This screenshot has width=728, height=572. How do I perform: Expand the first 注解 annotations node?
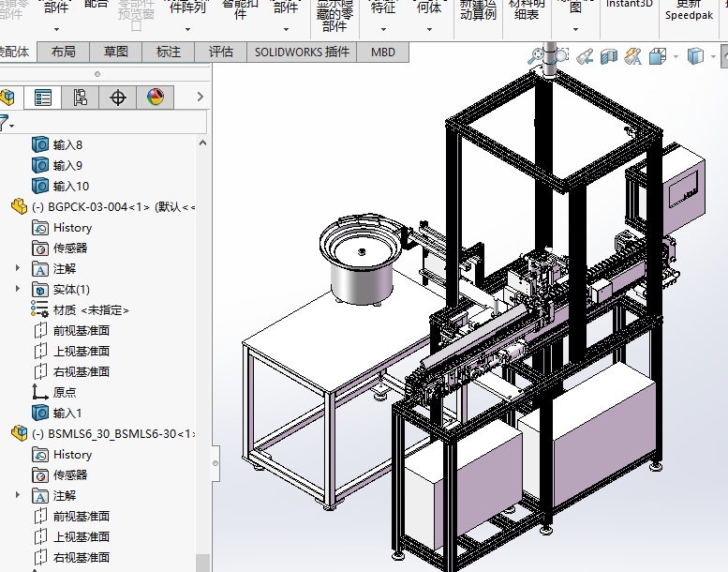click(x=18, y=268)
